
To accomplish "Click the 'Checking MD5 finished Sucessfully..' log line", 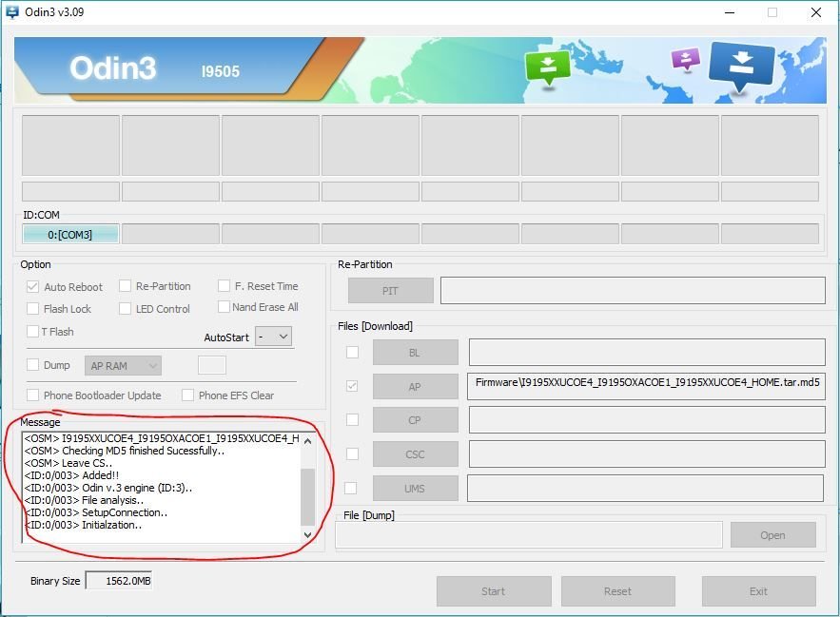I will (x=143, y=451).
